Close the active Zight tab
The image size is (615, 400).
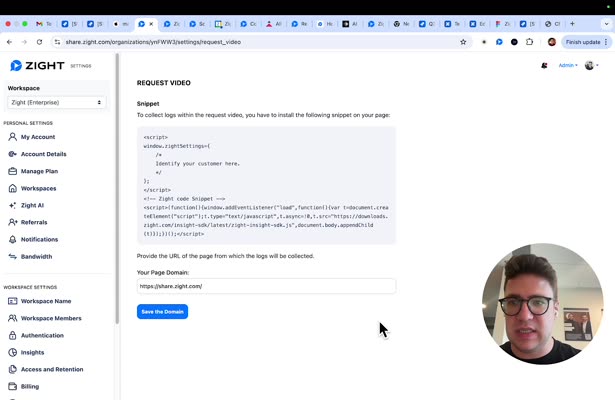click(x=151, y=24)
